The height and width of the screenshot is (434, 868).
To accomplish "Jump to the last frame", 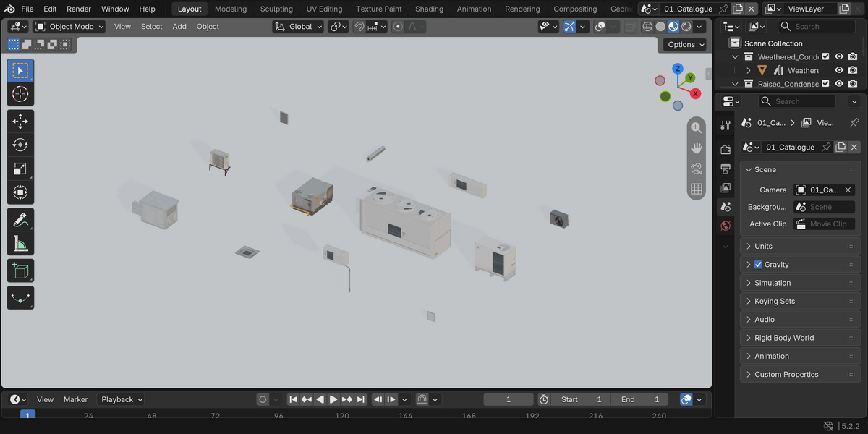I will (x=360, y=399).
